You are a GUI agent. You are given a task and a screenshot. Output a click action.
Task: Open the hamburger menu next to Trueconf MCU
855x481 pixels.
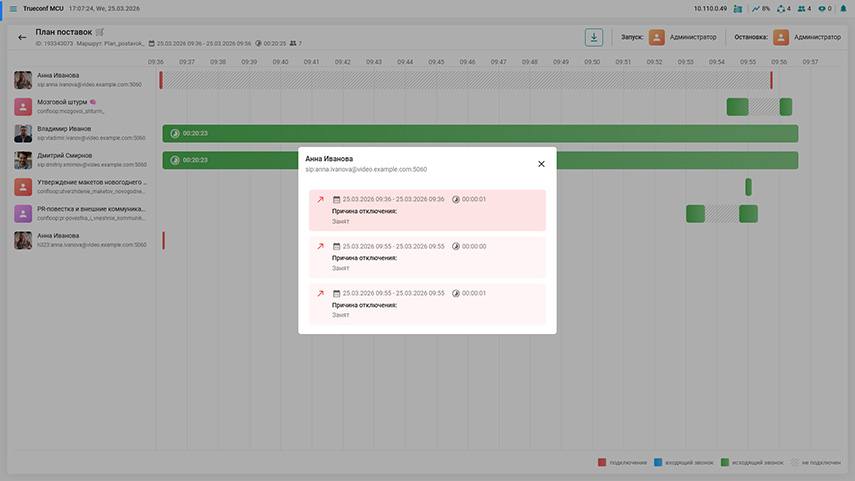point(13,8)
